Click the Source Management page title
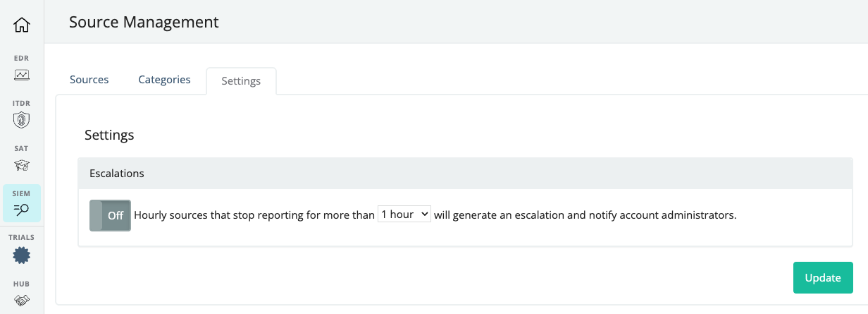Screen dimensions: 868x314 click(144, 22)
